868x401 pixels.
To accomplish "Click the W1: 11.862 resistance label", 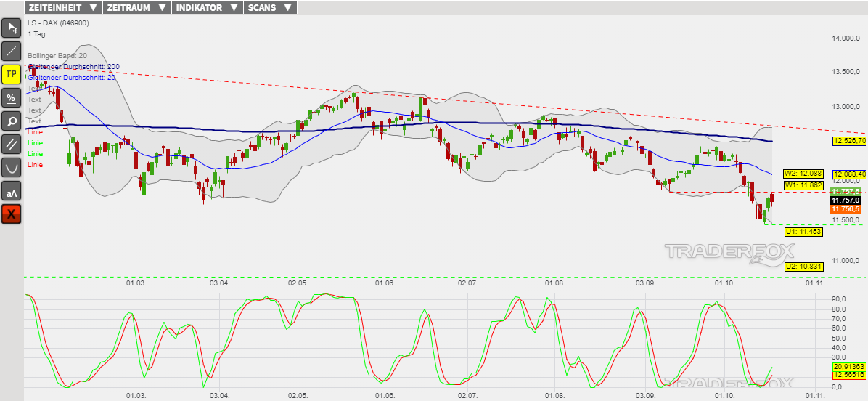I will pos(804,185).
